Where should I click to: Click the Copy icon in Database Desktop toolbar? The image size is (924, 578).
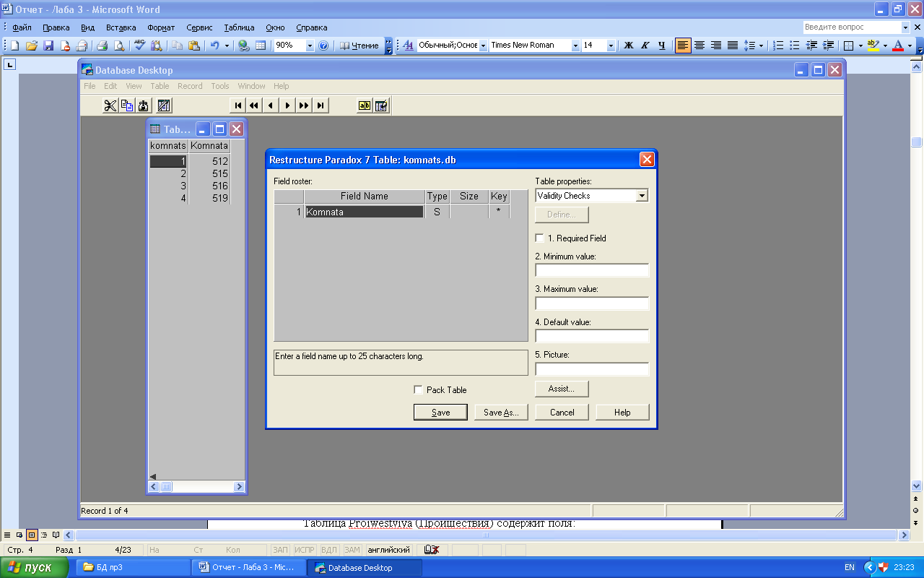127,105
